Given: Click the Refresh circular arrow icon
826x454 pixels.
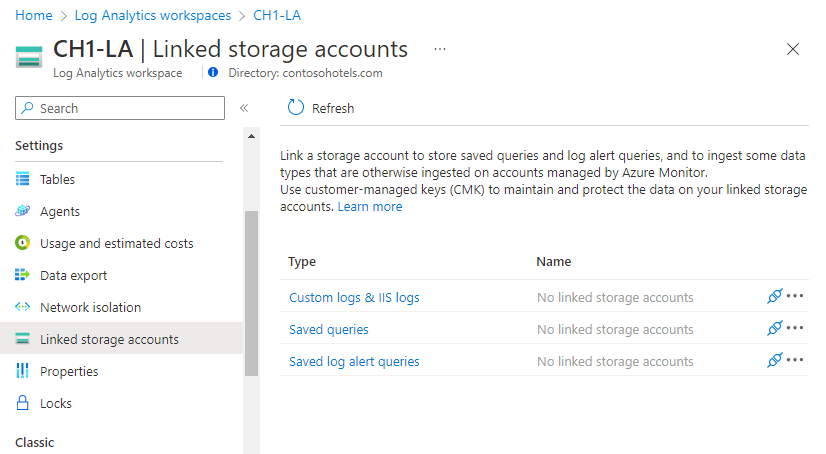Looking at the screenshot, I should (296, 108).
